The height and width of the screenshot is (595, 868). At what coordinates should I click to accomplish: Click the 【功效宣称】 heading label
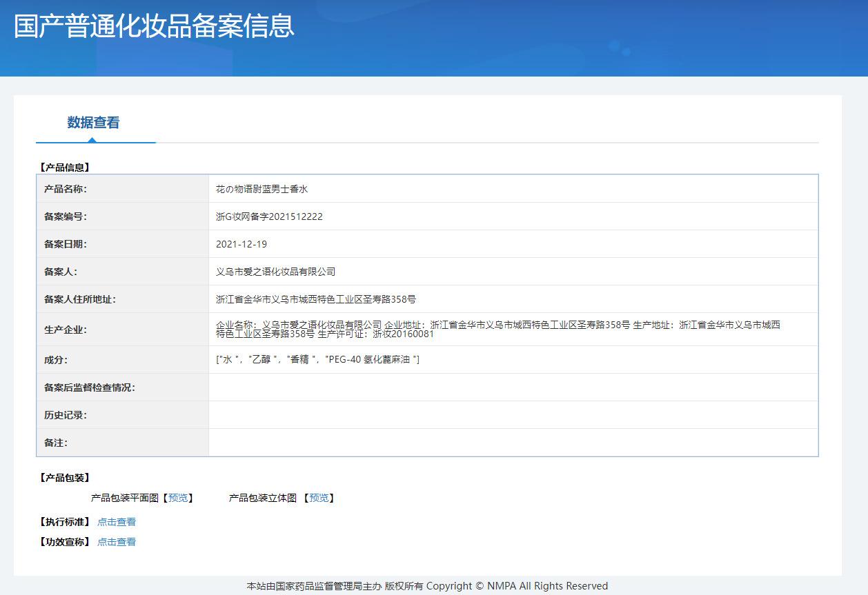pyautogui.click(x=65, y=542)
